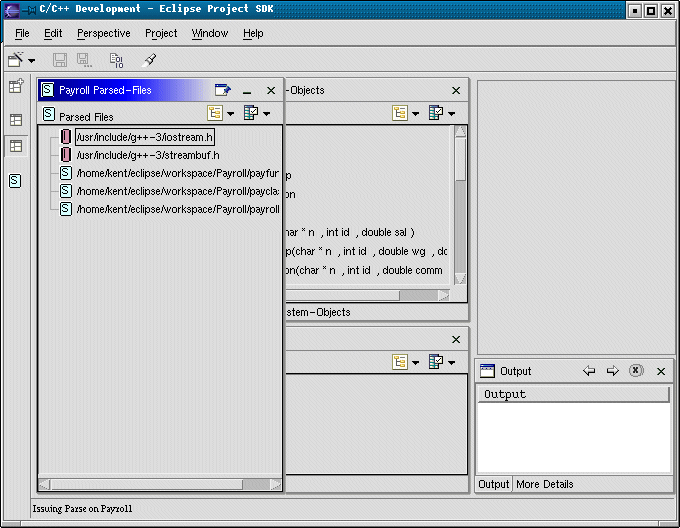Click the New wizard toolbar icon
Screen dimensions: 680x528
(16, 61)
